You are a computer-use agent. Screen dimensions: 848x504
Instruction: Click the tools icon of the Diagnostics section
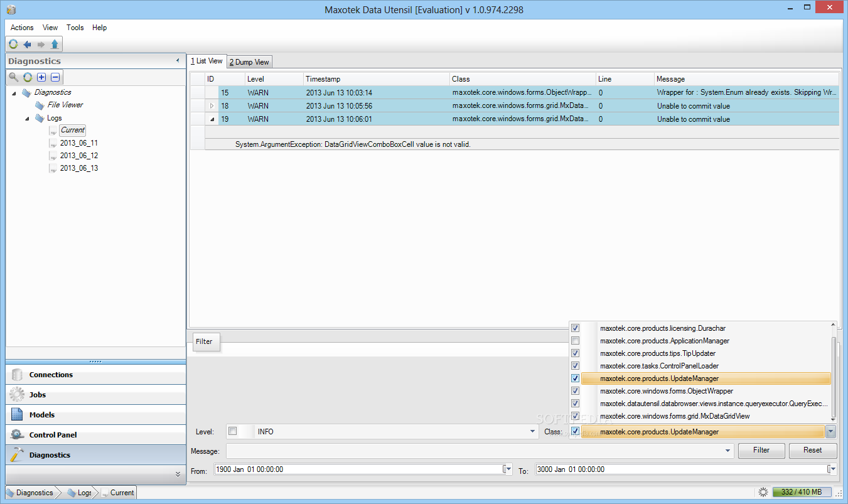(18, 455)
